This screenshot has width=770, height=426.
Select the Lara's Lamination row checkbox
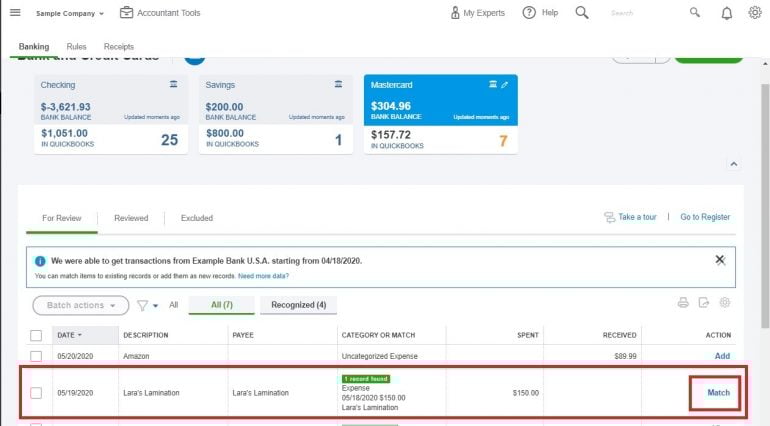click(36, 393)
